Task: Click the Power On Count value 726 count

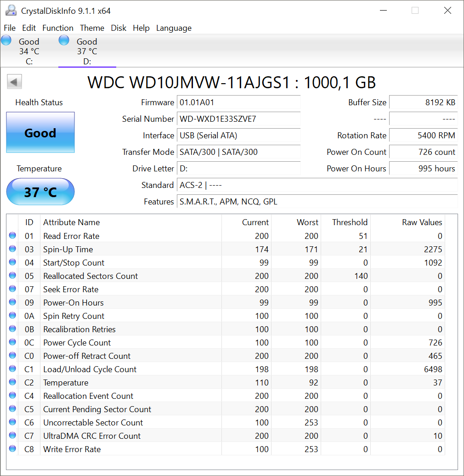Action: pos(423,152)
